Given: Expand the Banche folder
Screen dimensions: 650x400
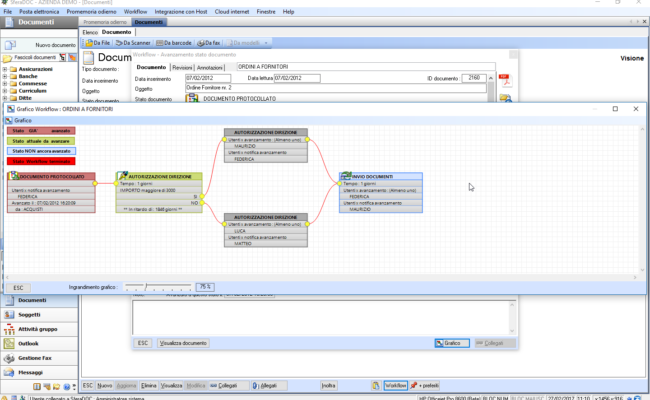Looking at the screenshot, I should (x=5, y=76).
